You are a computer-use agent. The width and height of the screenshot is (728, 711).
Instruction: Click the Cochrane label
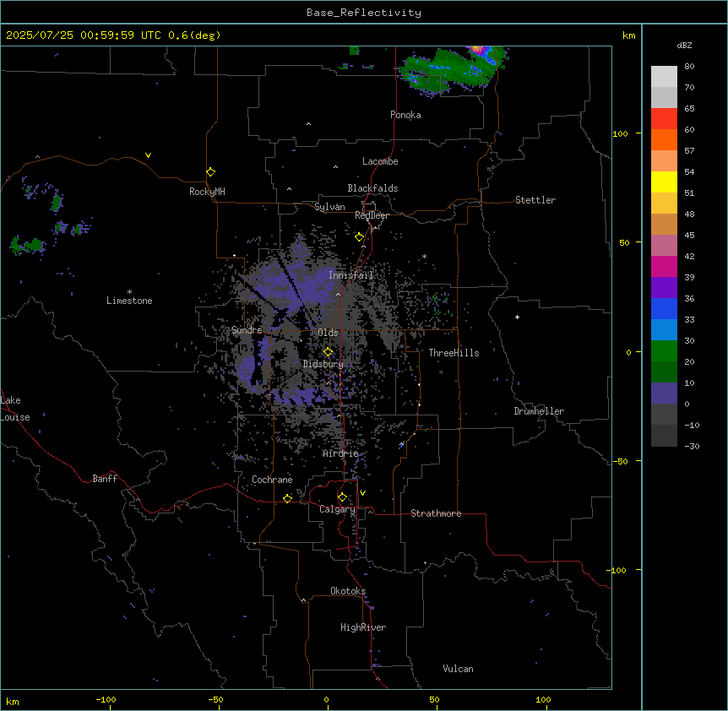click(x=272, y=480)
